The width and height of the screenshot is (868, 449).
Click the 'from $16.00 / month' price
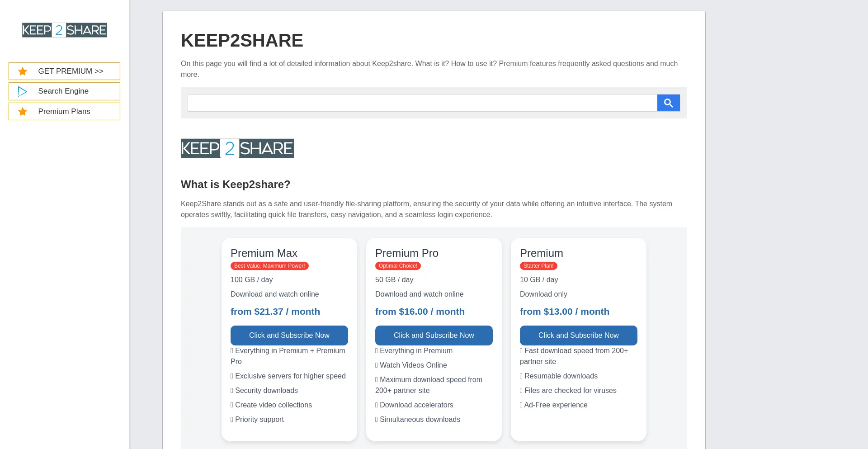point(420,312)
